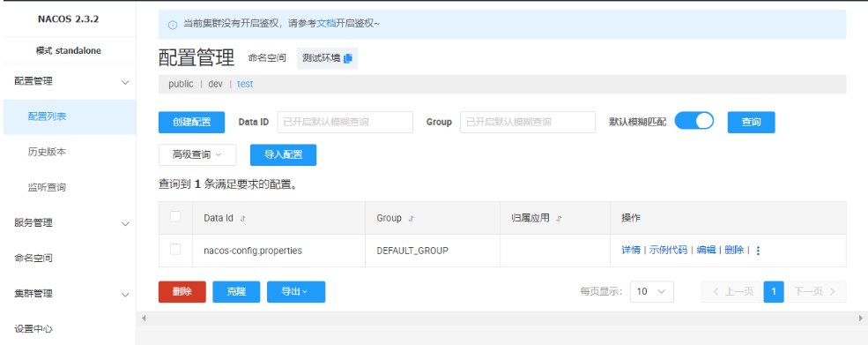This screenshot has height=345, width=868.
Task: Click the 模式 standalone label
Action: click(x=69, y=51)
